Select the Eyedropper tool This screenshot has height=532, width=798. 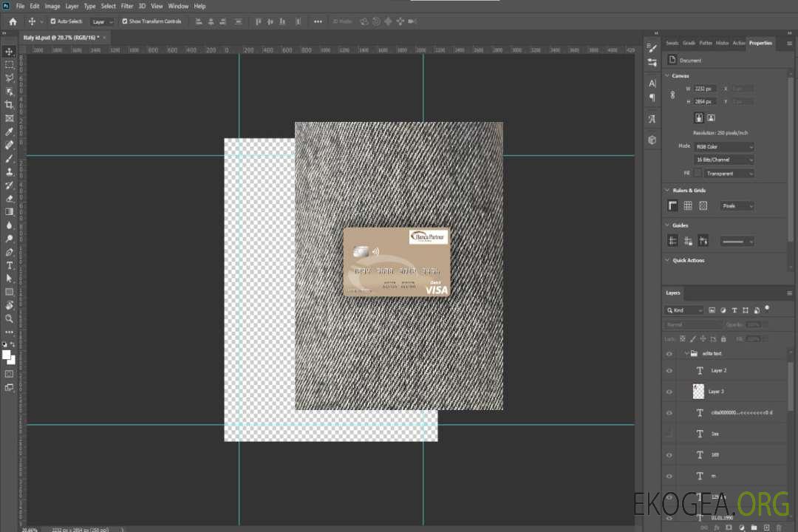click(x=10, y=132)
